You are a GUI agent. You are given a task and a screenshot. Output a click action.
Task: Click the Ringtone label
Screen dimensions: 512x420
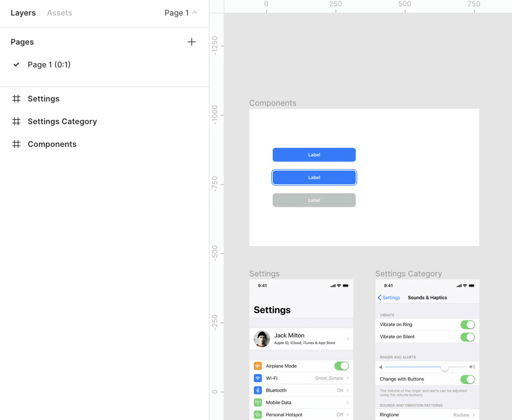tap(389, 415)
